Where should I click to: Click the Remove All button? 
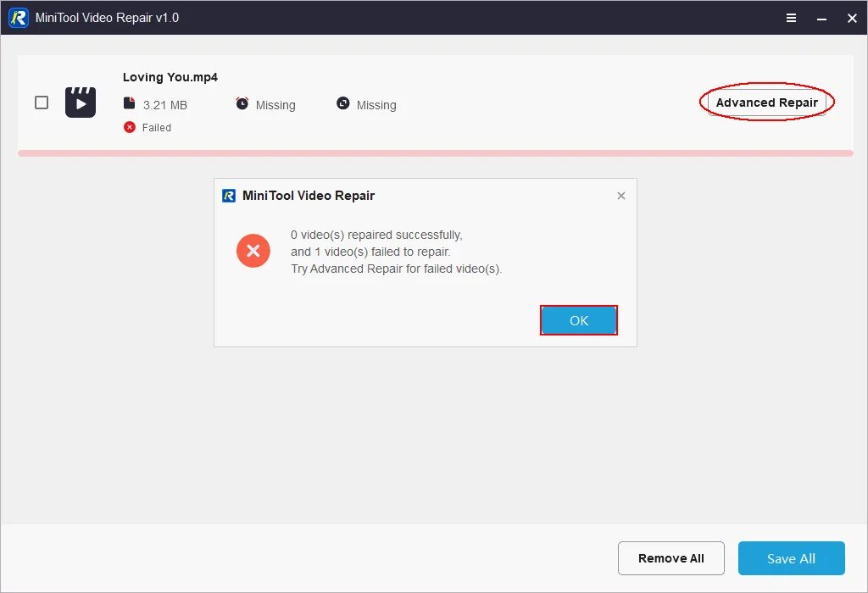coord(671,558)
